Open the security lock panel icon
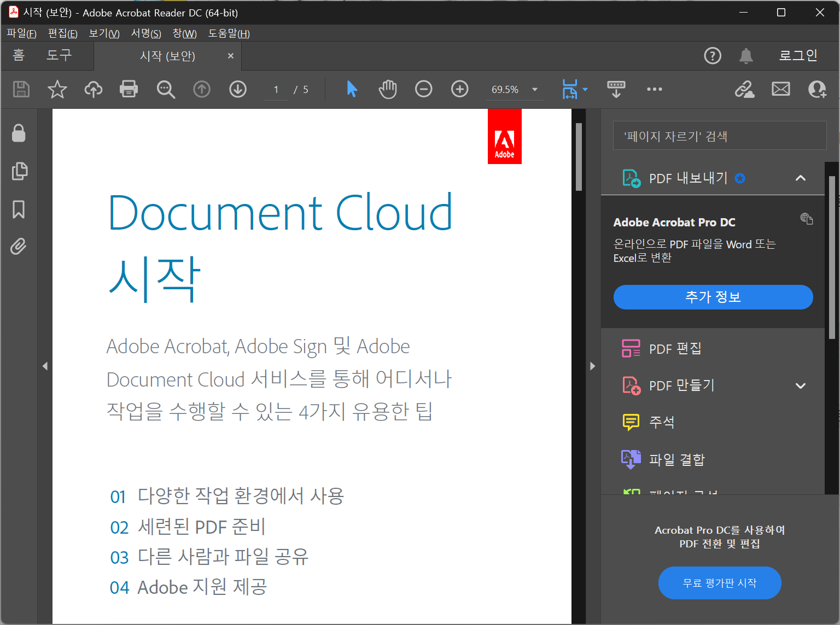Screen dimensions: 840x625 coord(19,132)
